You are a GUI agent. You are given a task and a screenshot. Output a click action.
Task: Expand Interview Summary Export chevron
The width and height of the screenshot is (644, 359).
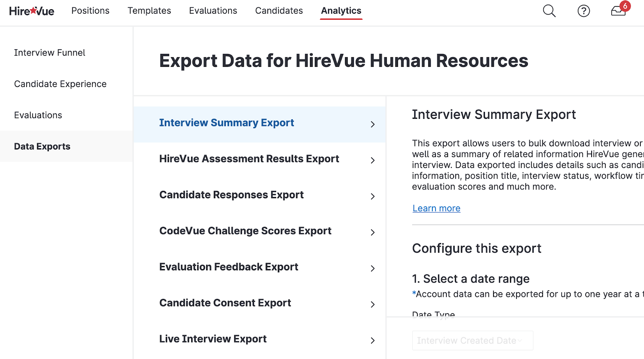click(372, 124)
